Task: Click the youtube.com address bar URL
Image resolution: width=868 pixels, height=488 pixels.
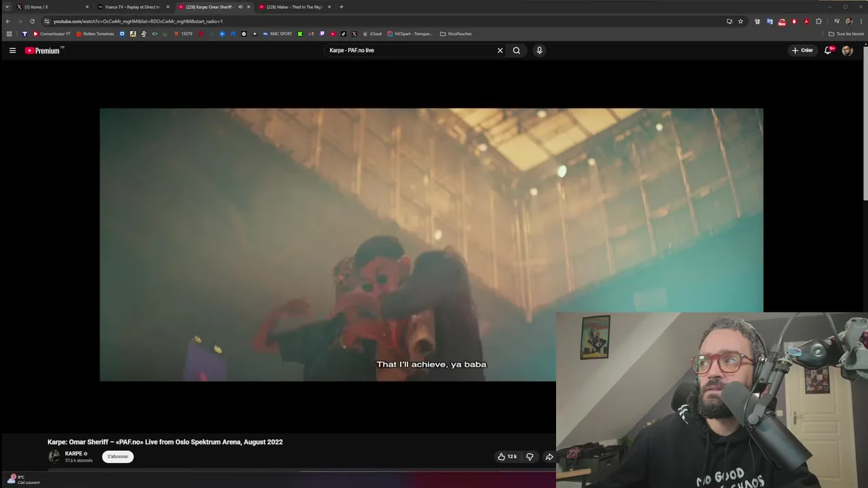Action: click(138, 21)
